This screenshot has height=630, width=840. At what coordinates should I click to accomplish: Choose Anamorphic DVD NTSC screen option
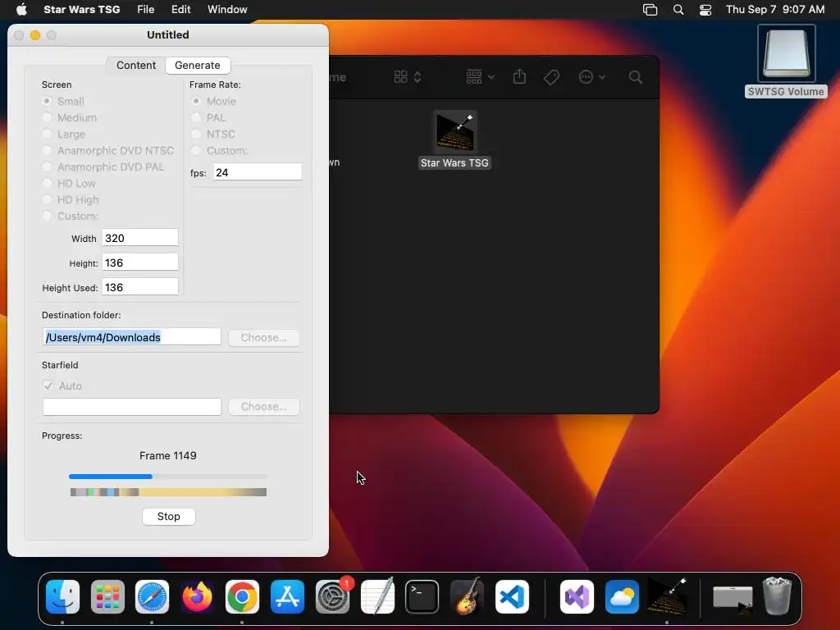click(107, 151)
